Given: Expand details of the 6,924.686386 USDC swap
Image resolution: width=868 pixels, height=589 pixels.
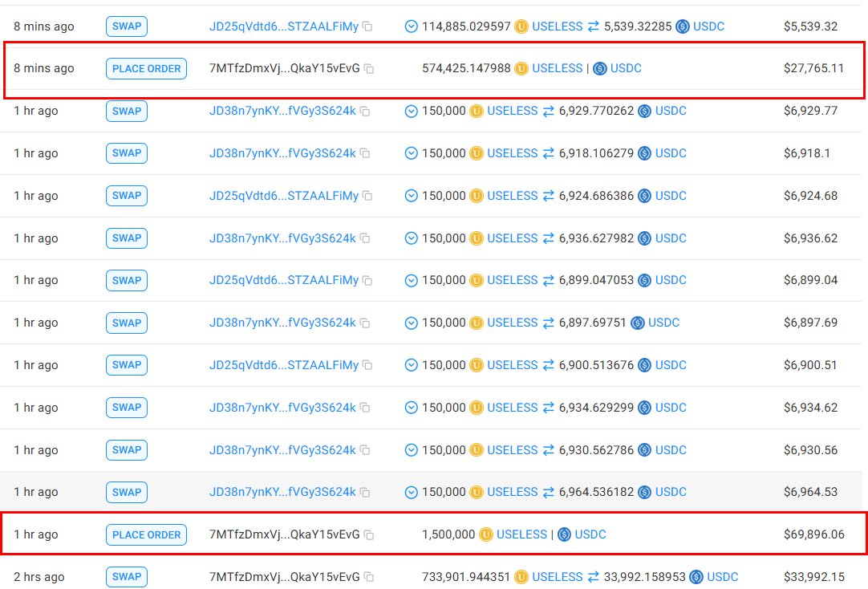Looking at the screenshot, I should click(411, 196).
